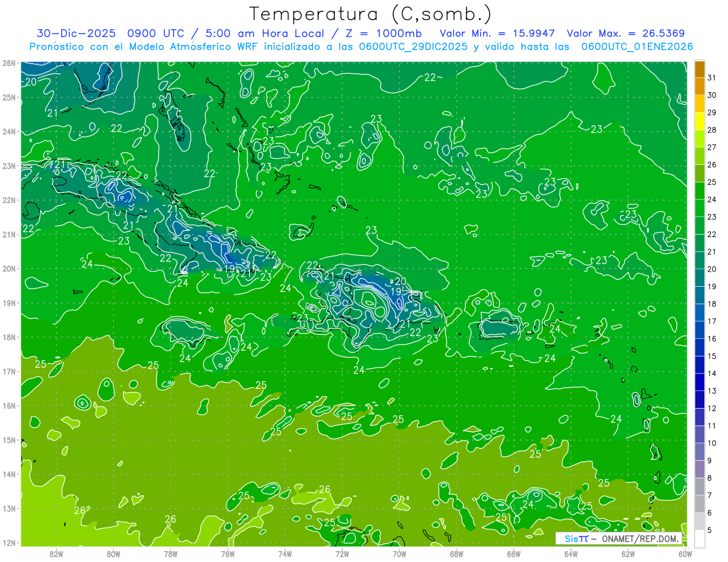Screen dimensions: 728x562
Task: Click the legend value label "5"
Action: 710,530
